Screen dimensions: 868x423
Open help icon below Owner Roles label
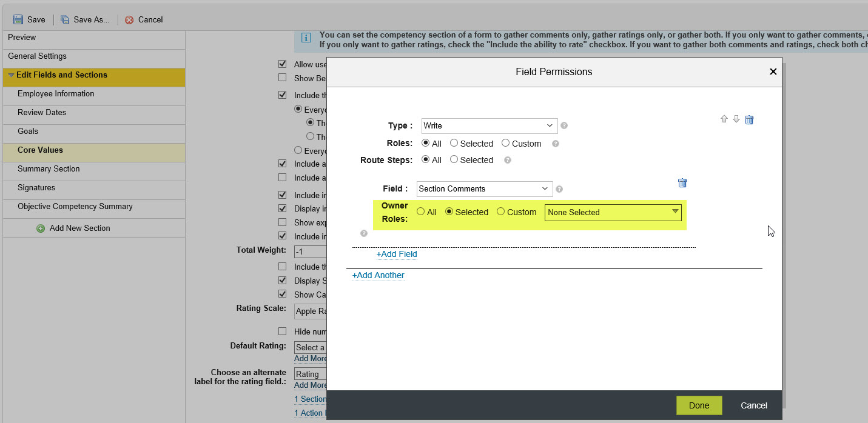[x=364, y=233]
